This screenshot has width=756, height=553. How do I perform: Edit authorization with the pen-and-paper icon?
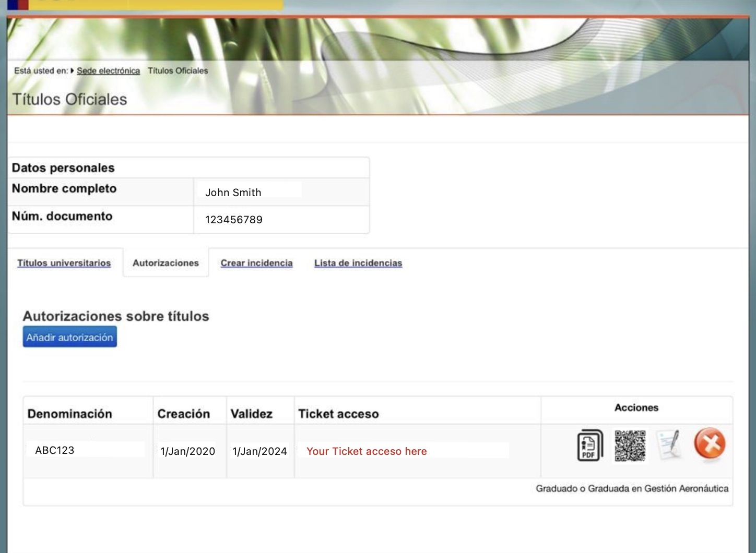click(669, 444)
